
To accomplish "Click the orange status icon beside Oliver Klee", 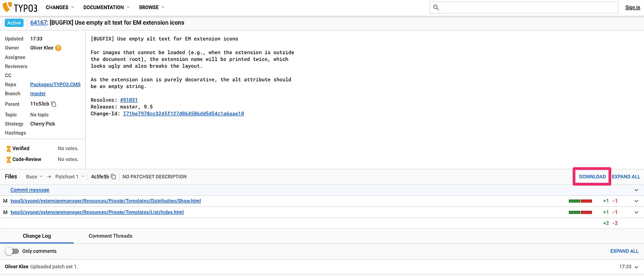I will tap(58, 48).
